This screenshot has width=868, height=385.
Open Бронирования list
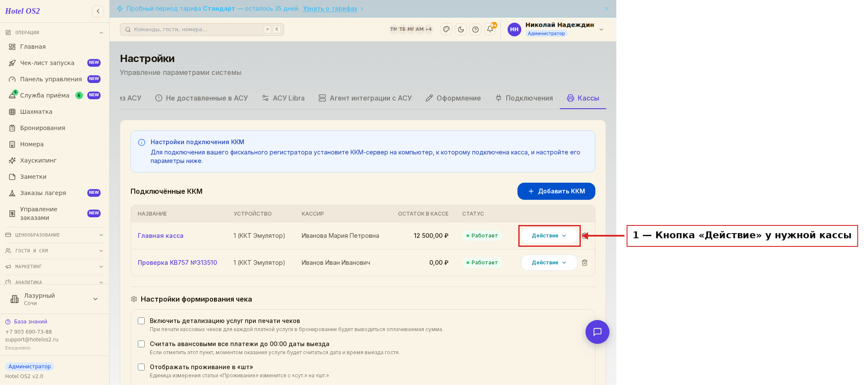click(54, 128)
